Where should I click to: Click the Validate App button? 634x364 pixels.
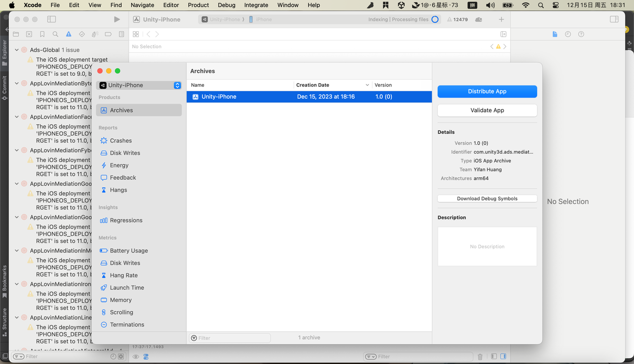487,110
